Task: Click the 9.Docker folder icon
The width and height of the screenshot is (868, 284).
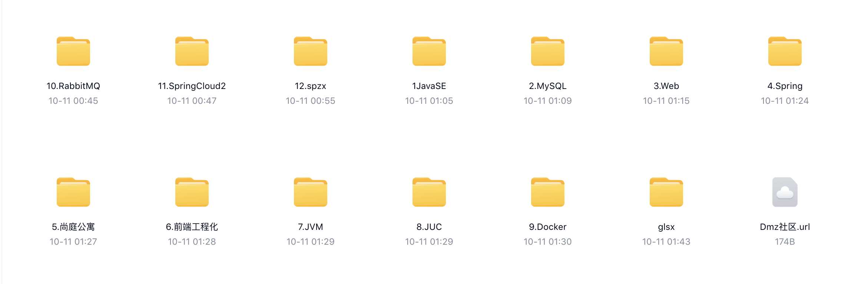Action: (x=548, y=192)
